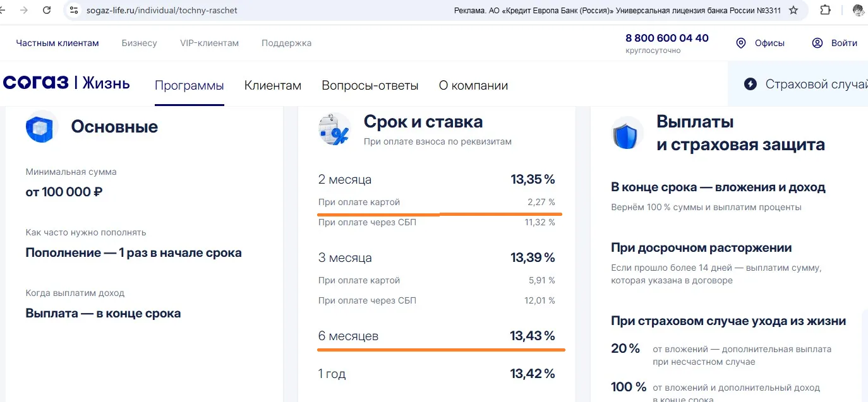Open the Клиентам menu item
This screenshot has width=868, height=402.
coord(273,85)
